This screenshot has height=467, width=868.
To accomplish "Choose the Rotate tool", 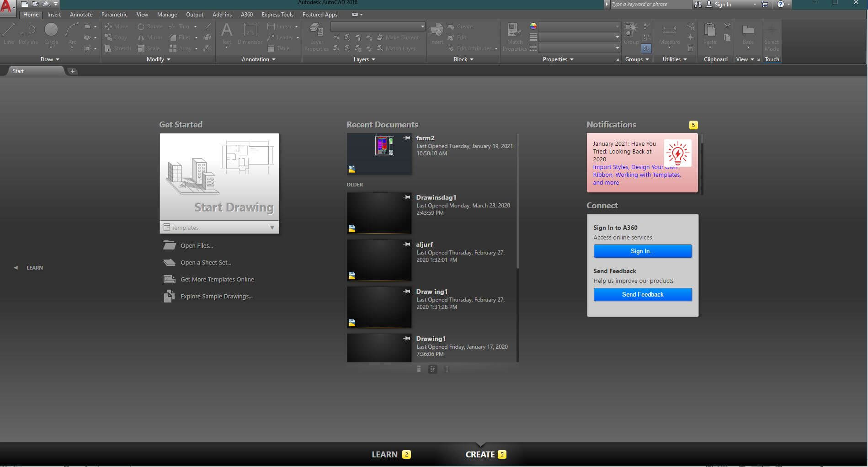I will [x=150, y=27].
